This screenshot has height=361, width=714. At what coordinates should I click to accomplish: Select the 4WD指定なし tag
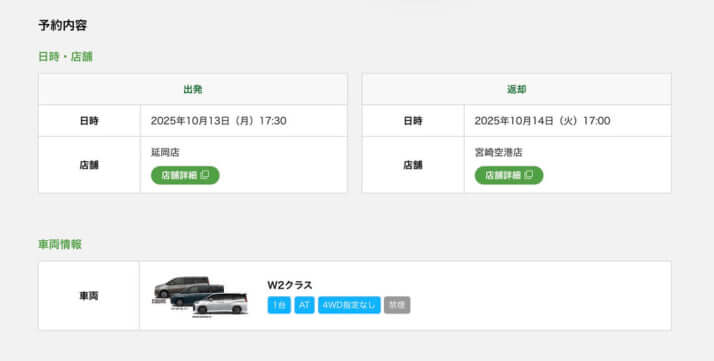pyautogui.click(x=349, y=305)
